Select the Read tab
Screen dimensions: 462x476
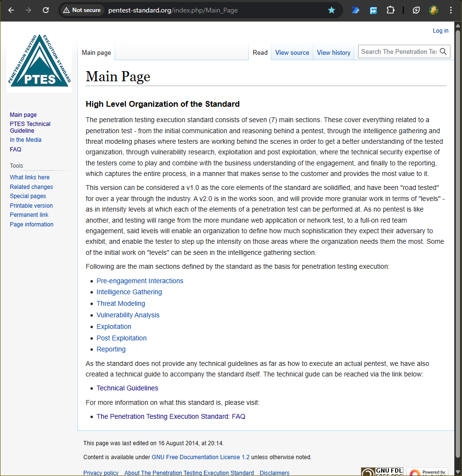[x=260, y=52]
